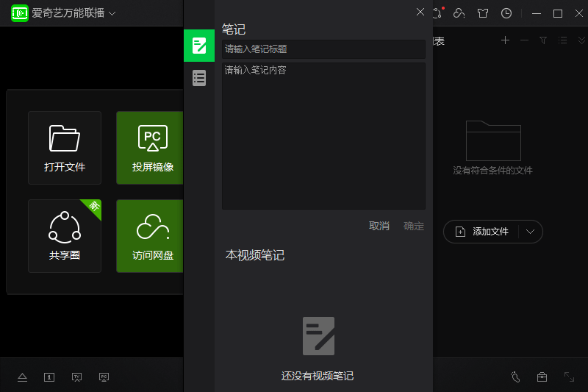
Task: Open the cloud drive icon in title bar
Action: 459,13
